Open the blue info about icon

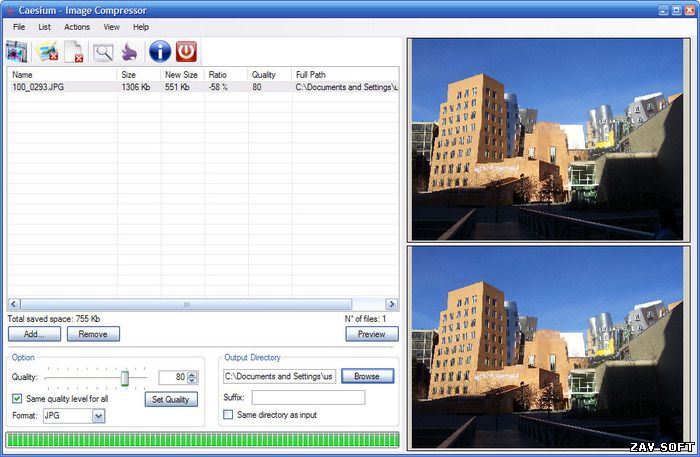160,51
